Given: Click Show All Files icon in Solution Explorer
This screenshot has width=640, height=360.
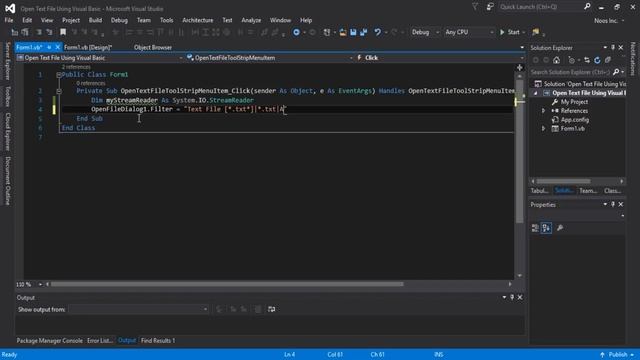Looking at the screenshot, I should (x=608, y=60).
